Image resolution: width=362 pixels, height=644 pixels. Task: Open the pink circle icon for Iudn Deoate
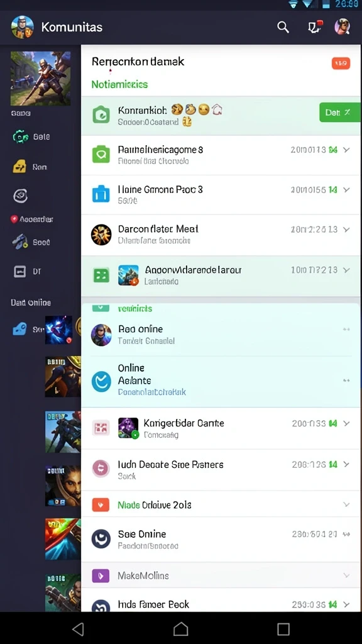101,468
